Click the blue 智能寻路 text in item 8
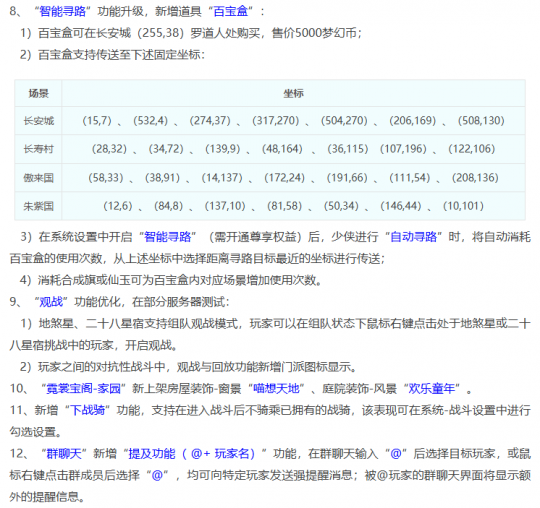The image size is (540, 508). point(62,12)
